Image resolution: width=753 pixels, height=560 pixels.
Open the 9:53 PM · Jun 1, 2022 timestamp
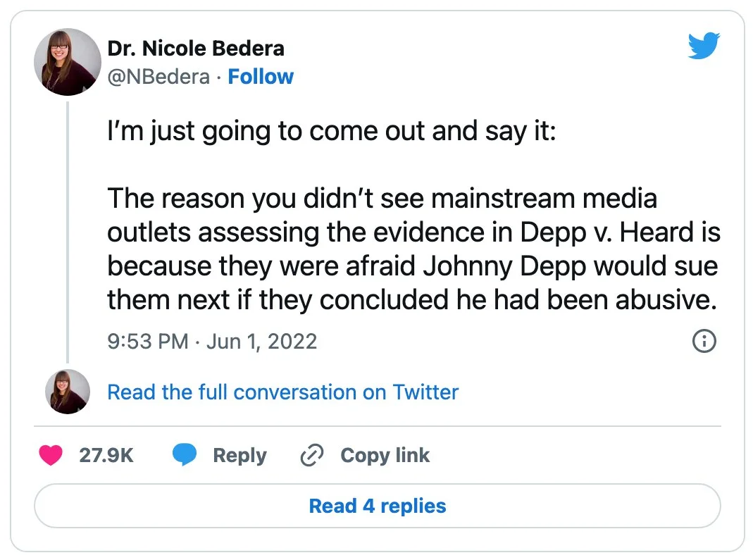(x=212, y=342)
